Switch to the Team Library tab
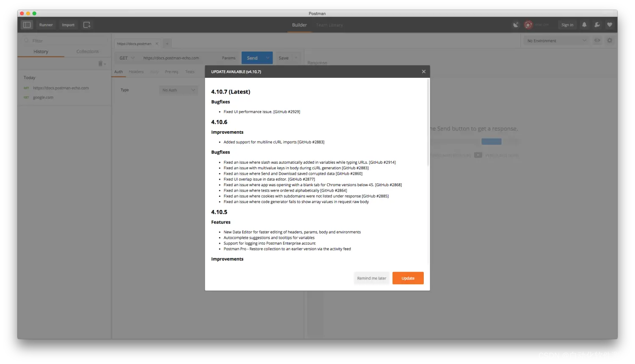This screenshot has height=364, width=635. (x=329, y=25)
